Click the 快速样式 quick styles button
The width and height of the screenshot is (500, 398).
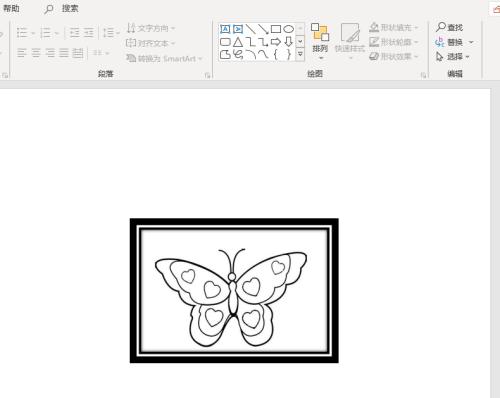pos(350,41)
